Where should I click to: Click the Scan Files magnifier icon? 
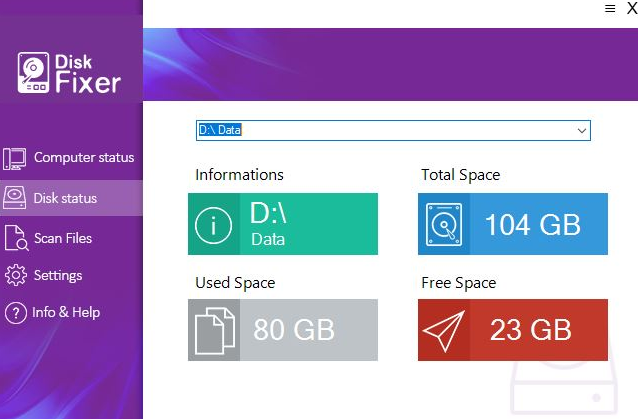pos(16,238)
